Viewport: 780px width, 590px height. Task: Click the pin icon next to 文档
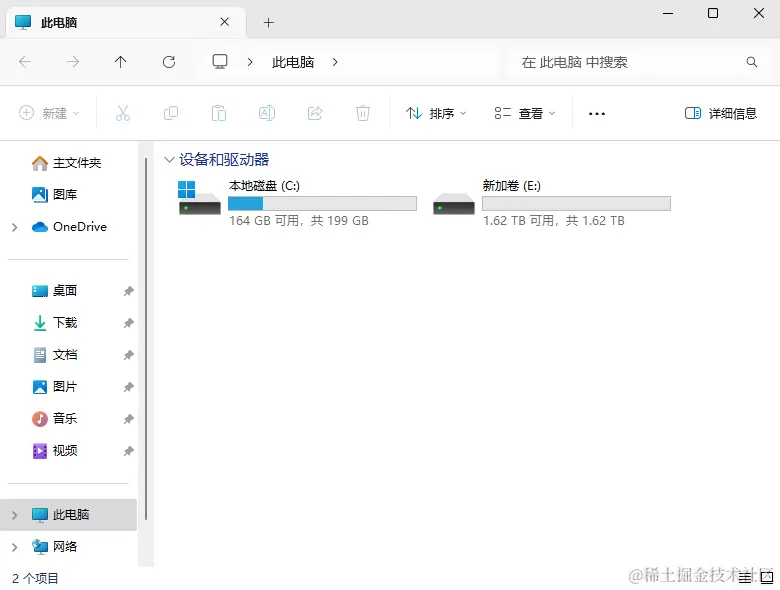(128, 355)
